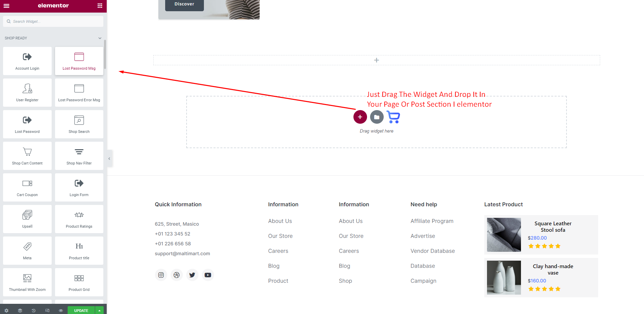Click the add new section plus button

(x=360, y=117)
